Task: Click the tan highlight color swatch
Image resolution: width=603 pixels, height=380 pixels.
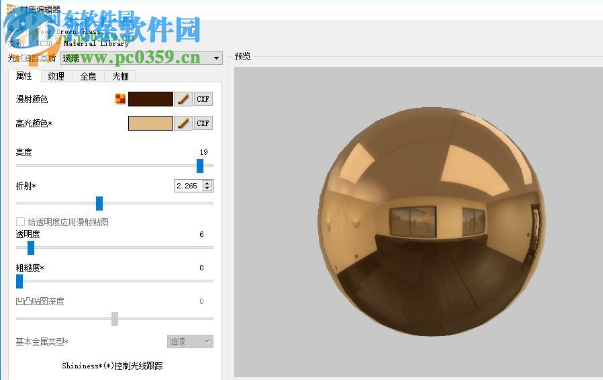Action: tap(150, 123)
